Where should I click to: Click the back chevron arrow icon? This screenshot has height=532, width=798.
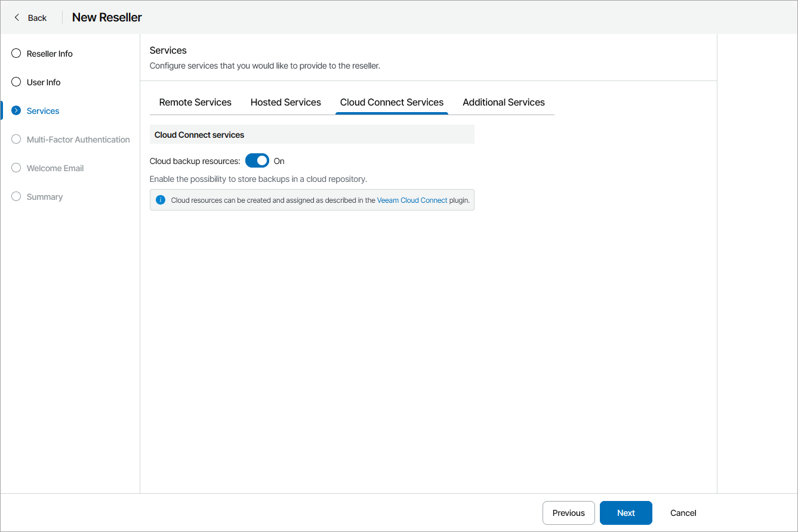(17, 17)
